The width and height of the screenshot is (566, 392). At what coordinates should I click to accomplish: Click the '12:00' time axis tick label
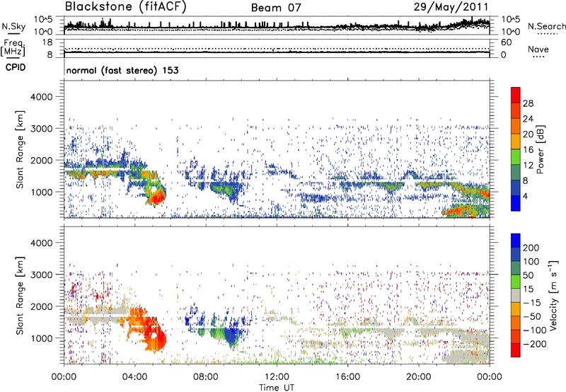tap(277, 377)
